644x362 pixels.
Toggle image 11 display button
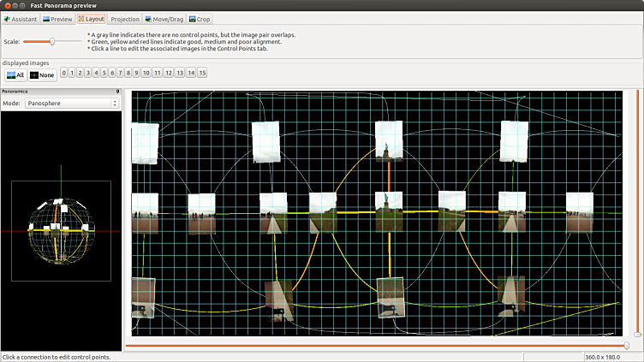pos(158,74)
